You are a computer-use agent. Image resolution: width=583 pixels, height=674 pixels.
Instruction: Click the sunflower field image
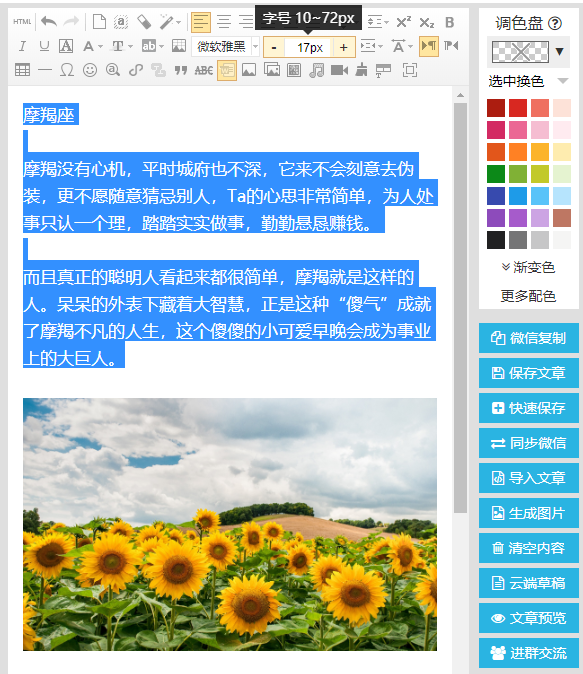[230, 524]
